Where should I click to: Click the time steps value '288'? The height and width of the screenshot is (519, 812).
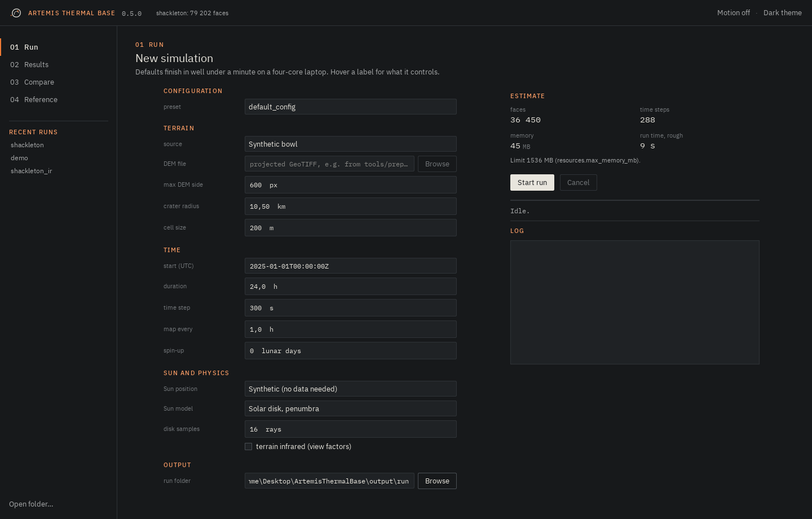pyautogui.click(x=647, y=120)
